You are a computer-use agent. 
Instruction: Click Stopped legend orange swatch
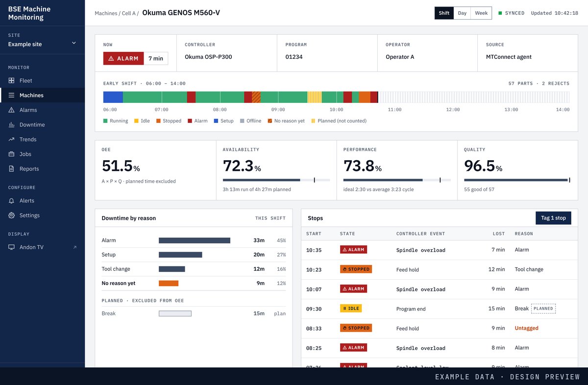[x=158, y=121]
